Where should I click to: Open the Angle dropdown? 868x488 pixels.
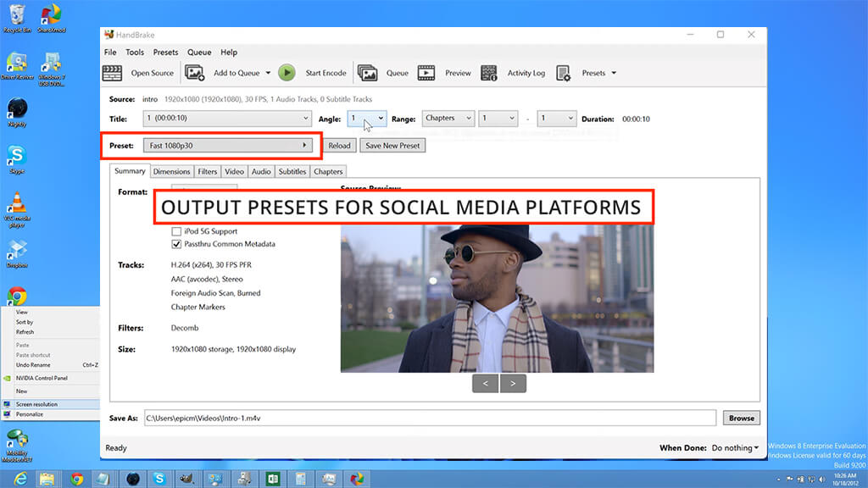pyautogui.click(x=367, y=119)
